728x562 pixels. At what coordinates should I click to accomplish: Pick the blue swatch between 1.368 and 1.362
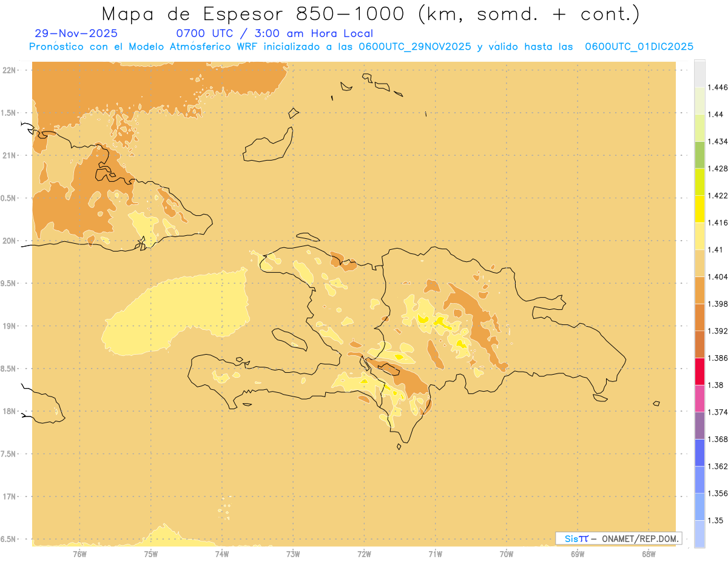coord(699,453)
